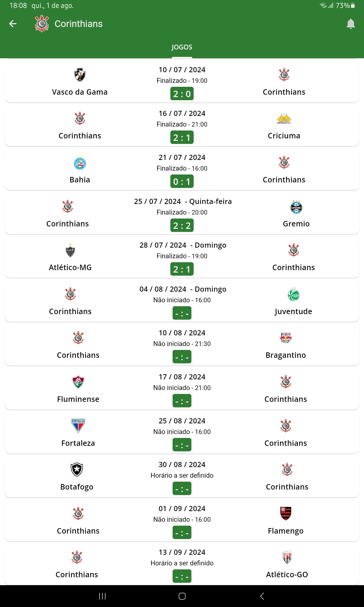Tap the Juventude team logo

click(293, 294)
